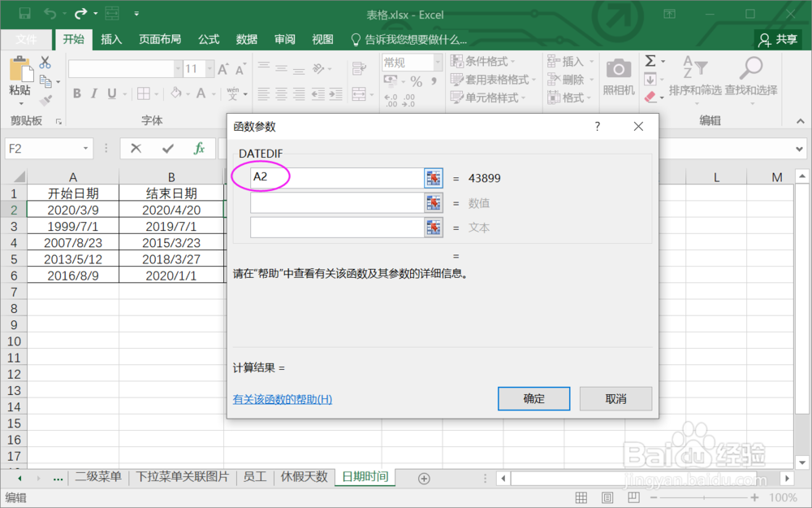Open the 文件 file tab
Viewport: 812px width, 508px height.
(x=27, y=39)
